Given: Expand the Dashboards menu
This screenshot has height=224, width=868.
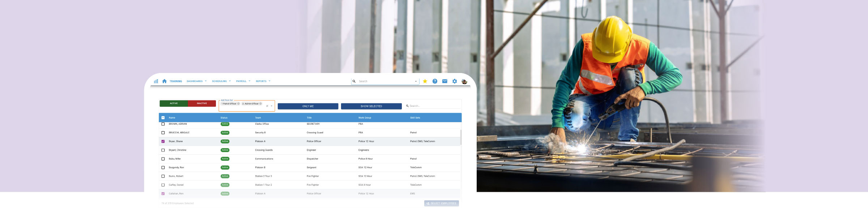Looking at the screenshot, I should (x=196, y=81).
